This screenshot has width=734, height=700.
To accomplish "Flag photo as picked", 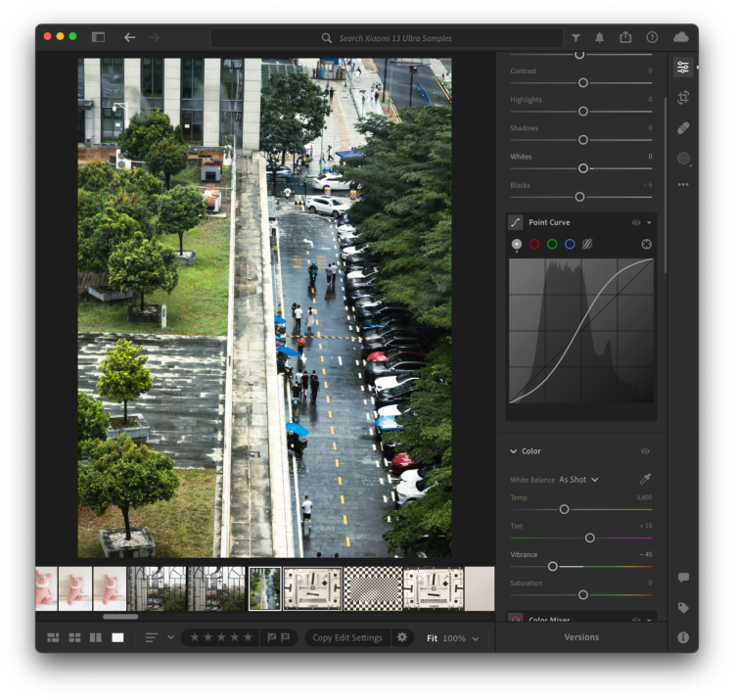I will (x=271, y=637).
